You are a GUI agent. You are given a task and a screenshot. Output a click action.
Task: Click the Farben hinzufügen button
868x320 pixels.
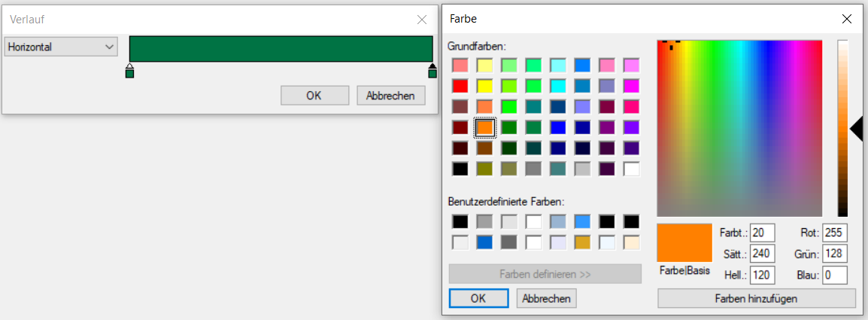coord(756,299)
